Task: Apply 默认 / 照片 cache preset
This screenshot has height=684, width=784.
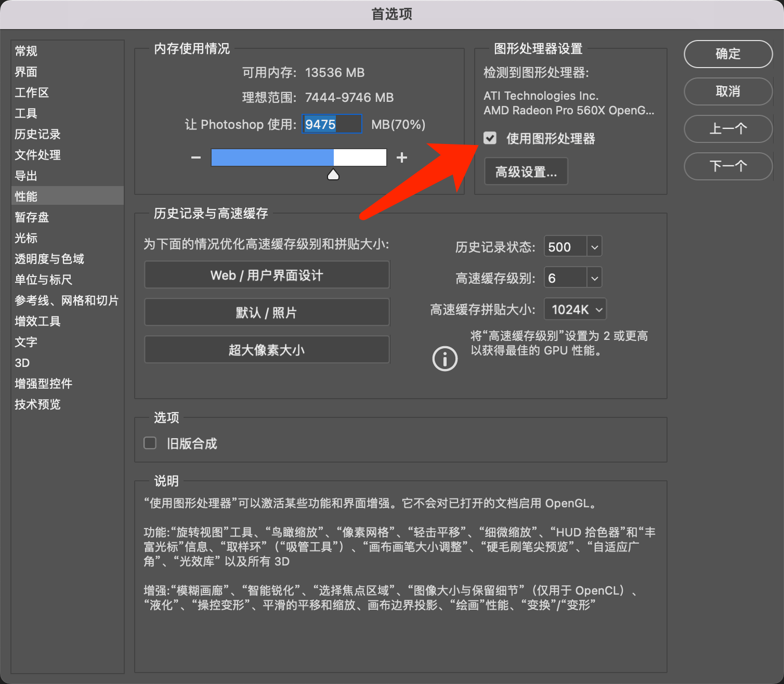Action: [267, 312]
